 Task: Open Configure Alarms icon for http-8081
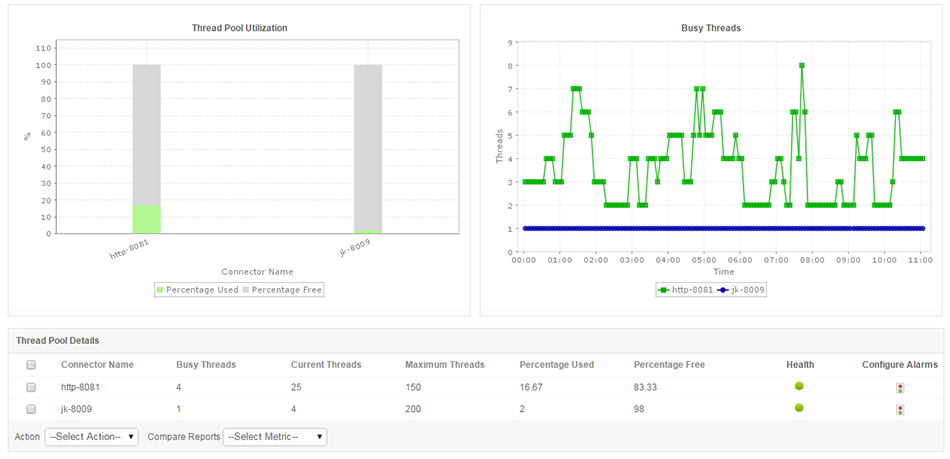pos(900,388)
